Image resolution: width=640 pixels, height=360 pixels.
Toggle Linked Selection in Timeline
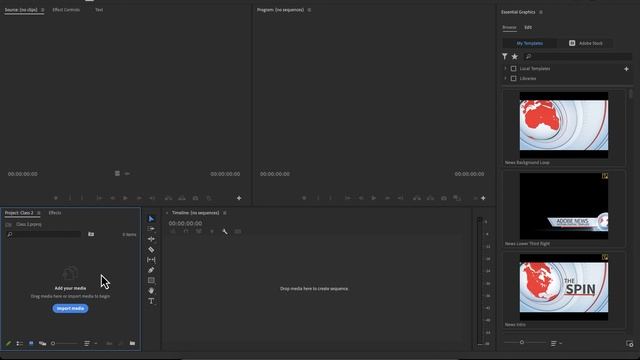pyautogui.click(x=199, y=231)
